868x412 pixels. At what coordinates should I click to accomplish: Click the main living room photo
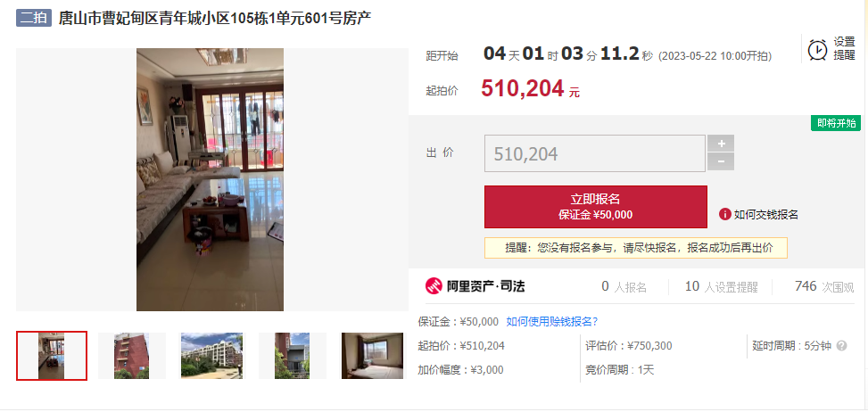[x=210, y=179]
